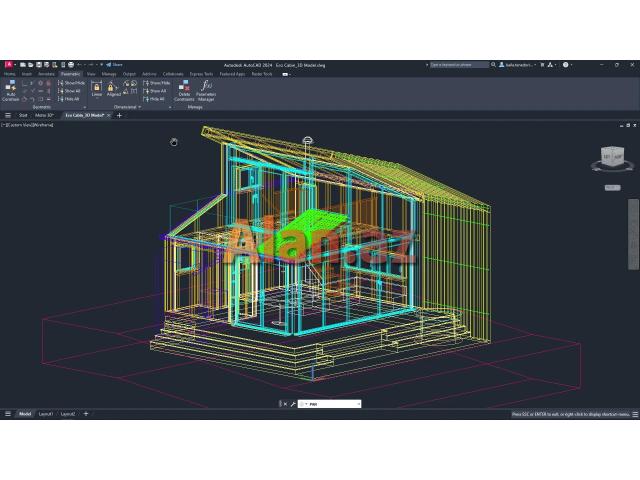Open the Manage ribbon tab
The width and height of the screenshot is (640, 480).
point(109,74)
